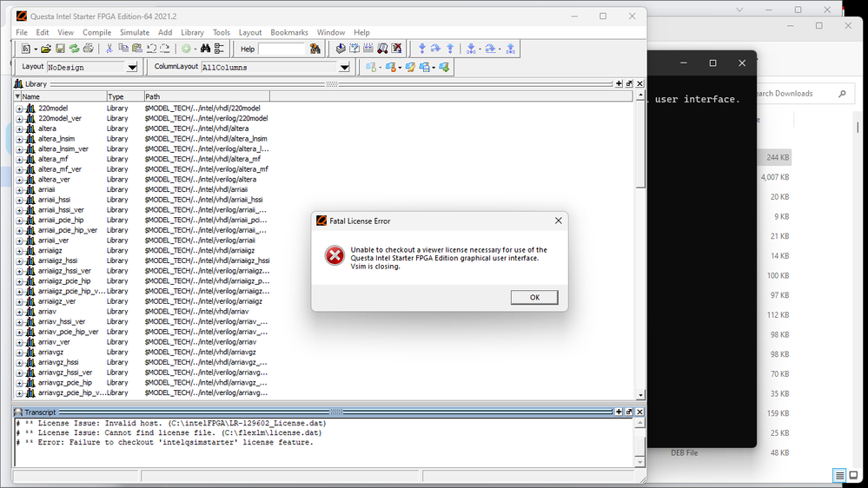868x488 pixels.
Task: Click the Step Over curved arrow icon
Action: [435, 49]
